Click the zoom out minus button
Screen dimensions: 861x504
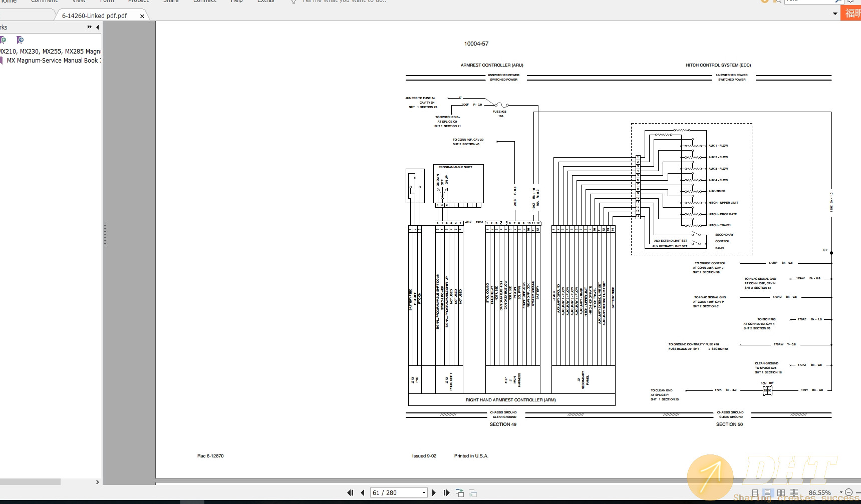(x=848, y=492)
